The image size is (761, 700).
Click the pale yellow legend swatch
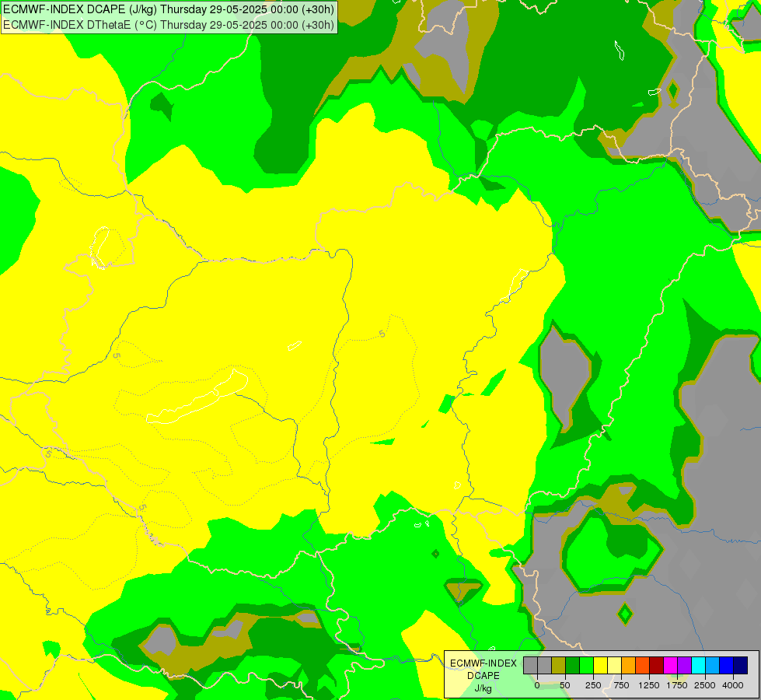pos(614,665)
